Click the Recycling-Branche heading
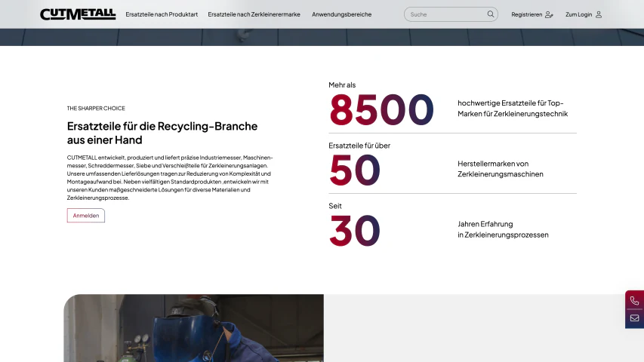 click(x=162, y=133)
